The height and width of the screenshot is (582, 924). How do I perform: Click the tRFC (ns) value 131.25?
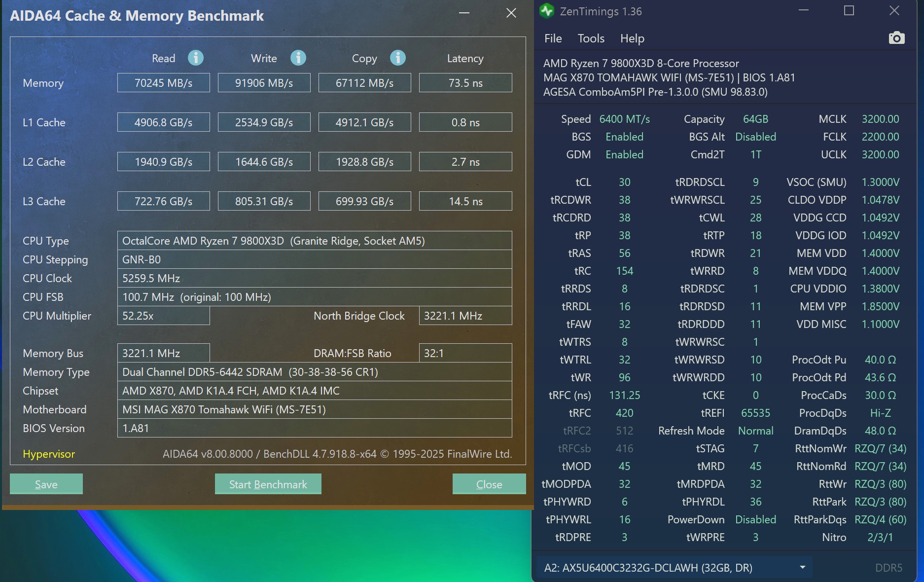[624, 395]
